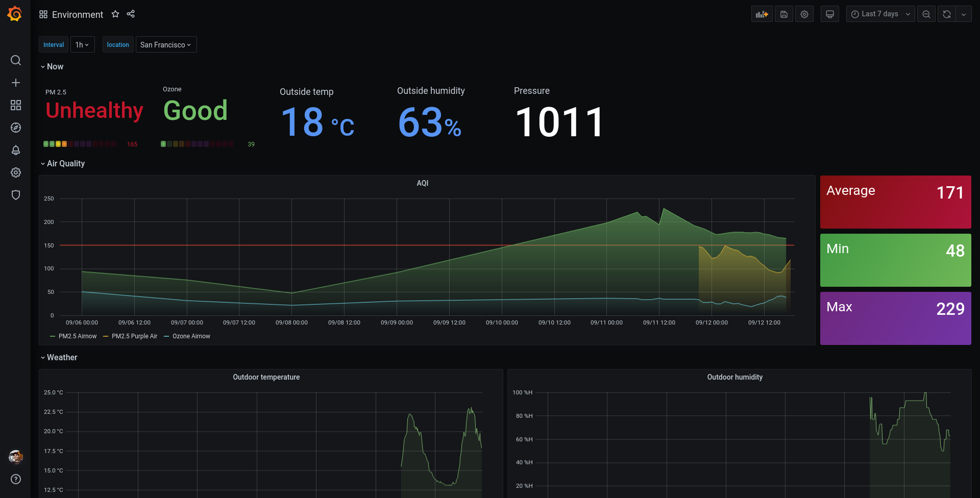Open the 1h interval dropdown
Viewport: 980px width, 498px height.
[82, 44]
